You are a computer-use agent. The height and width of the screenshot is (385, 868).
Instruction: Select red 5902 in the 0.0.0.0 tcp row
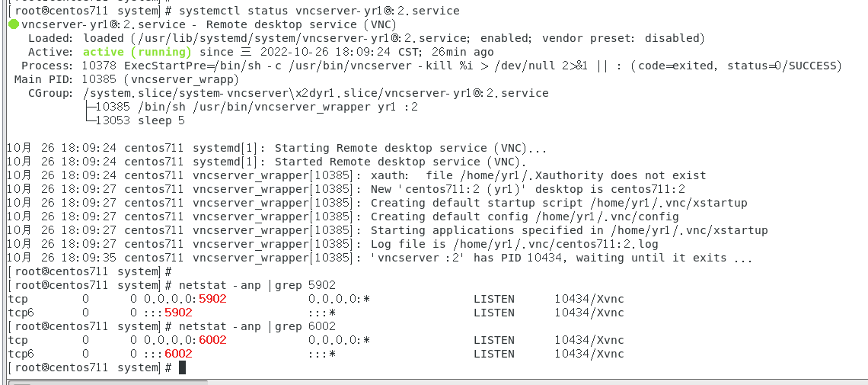(212, 299)
